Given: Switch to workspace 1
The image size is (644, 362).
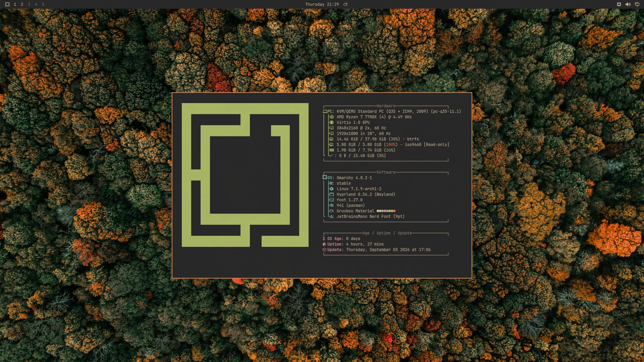Looking at the screenshot, I should [x=15, y=4].
